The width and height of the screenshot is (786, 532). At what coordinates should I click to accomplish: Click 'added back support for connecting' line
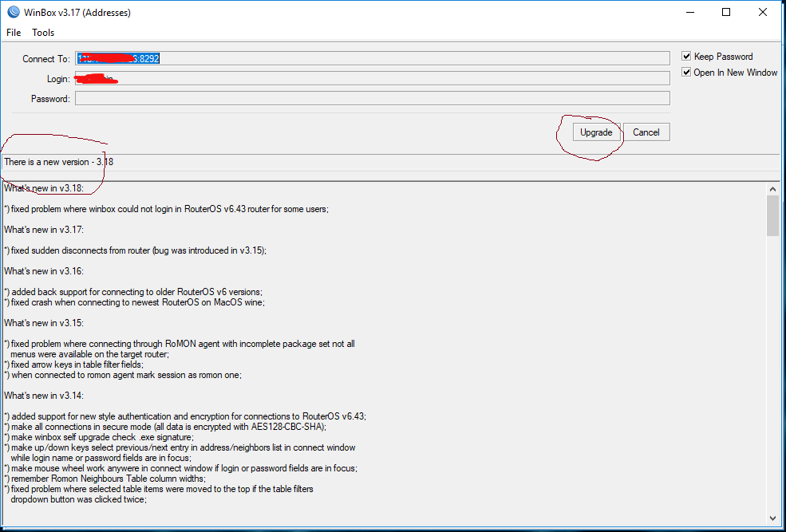tap(133, 292)
